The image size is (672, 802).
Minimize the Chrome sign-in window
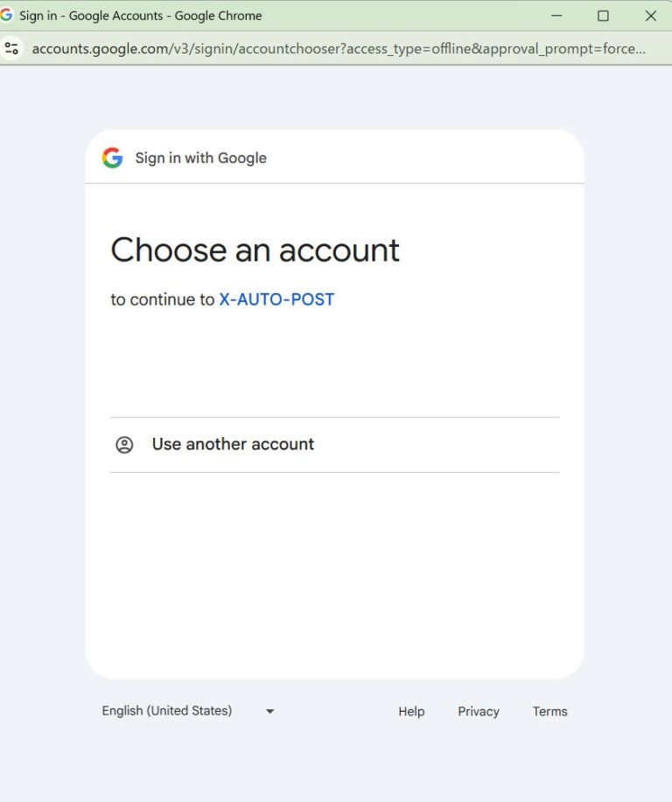[x=556, y=15]
